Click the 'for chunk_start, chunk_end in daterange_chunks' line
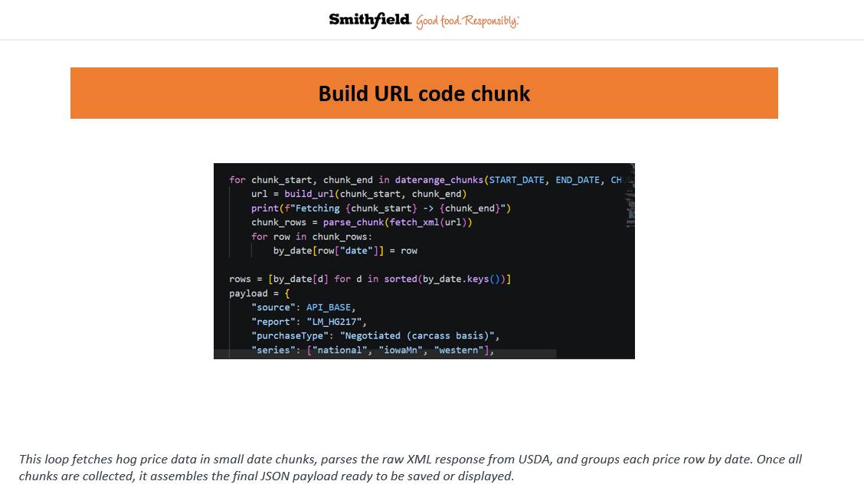 425,180
